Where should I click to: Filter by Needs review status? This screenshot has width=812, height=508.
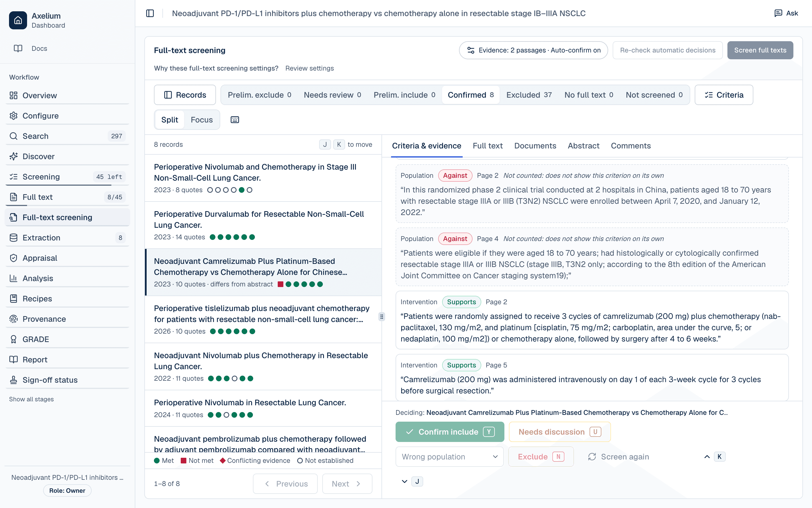tap(332, 95)
